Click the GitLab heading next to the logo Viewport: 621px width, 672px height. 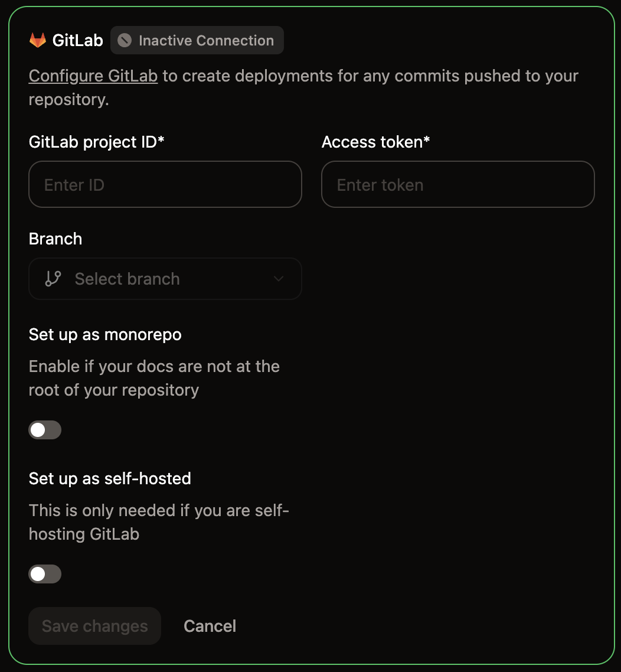point(79,40)
